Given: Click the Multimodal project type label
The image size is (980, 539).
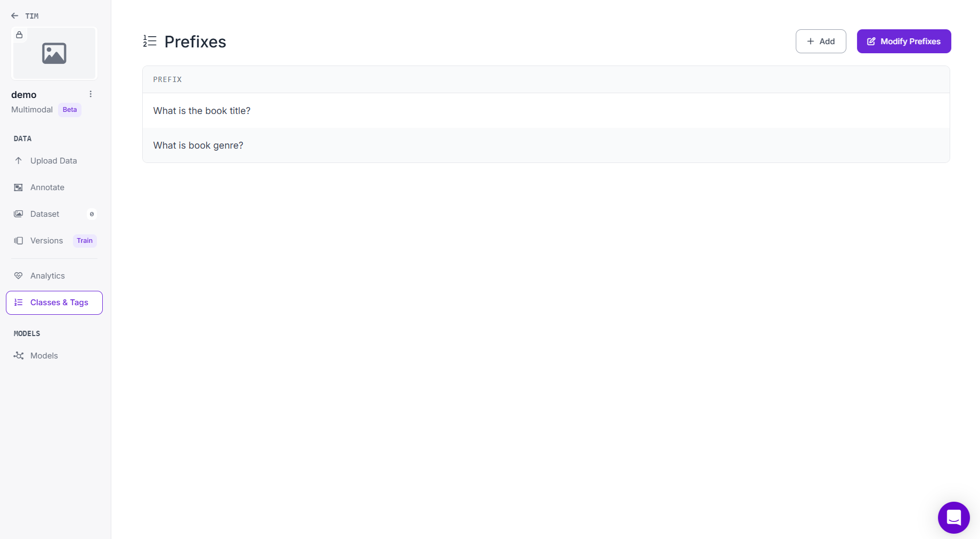Looking at the screenshot, I should [32, 110].
